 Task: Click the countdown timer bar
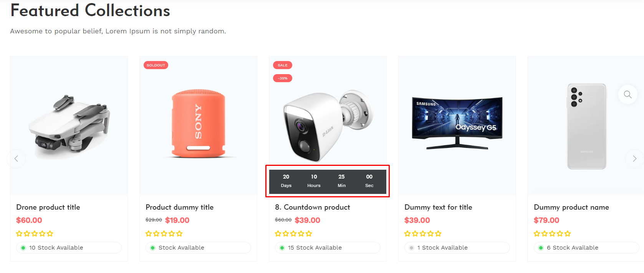[x=328, y=181]
